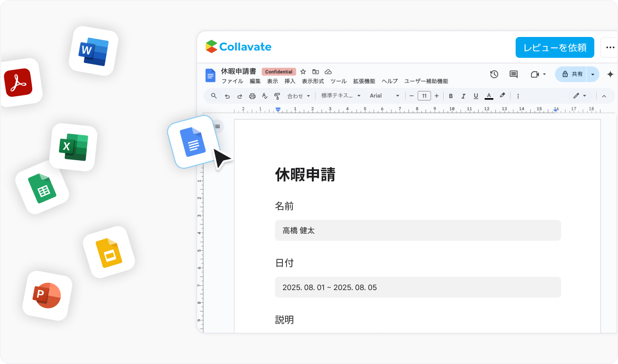Increase font size with plus button

[x=436, y=96]
